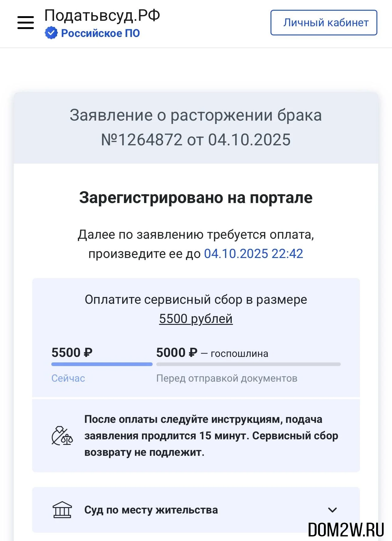Click the blue verified checkmark badge

[x=51, y=33]
